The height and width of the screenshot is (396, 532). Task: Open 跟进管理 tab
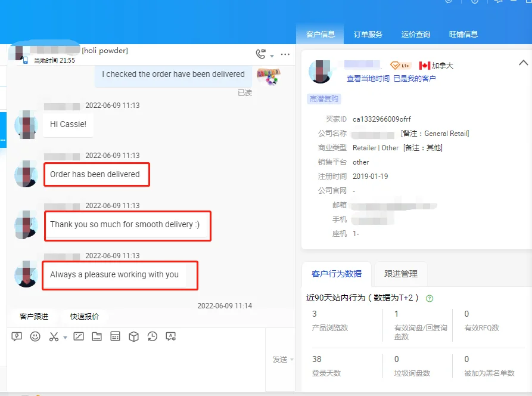point(401,274)
